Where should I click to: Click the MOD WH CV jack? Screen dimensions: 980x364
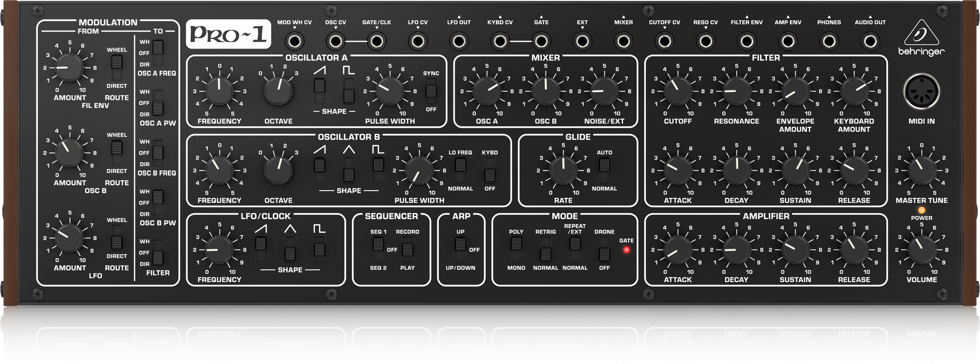pos(294,41)
